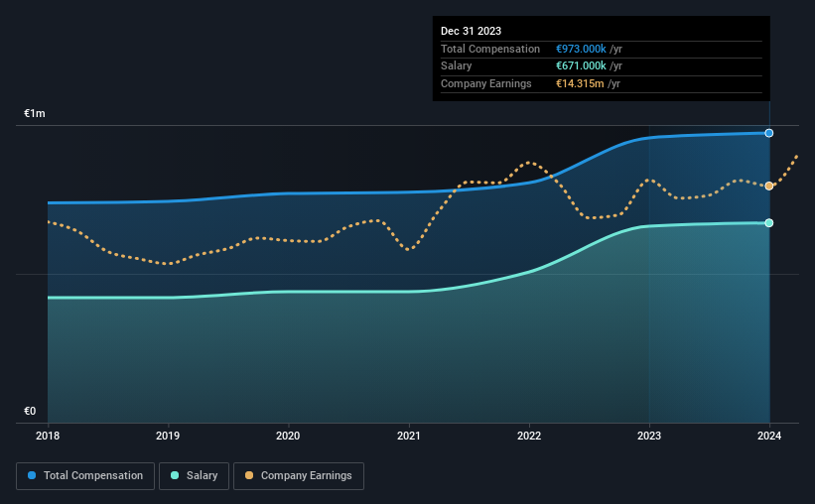815x504 pixels.
Task: Select the 2019 x-axis label
Action: tap(168, 436)
